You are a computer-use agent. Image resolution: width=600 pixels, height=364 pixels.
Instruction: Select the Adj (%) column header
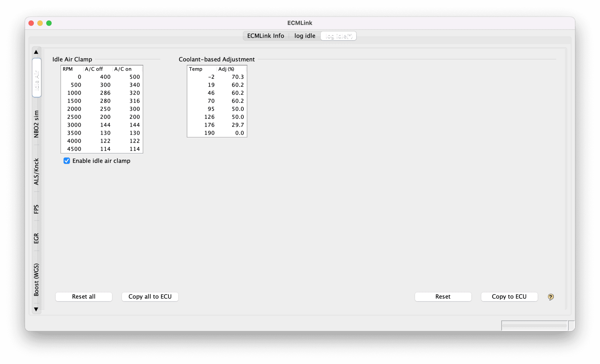pyautogui.click(x=232, y=69)
